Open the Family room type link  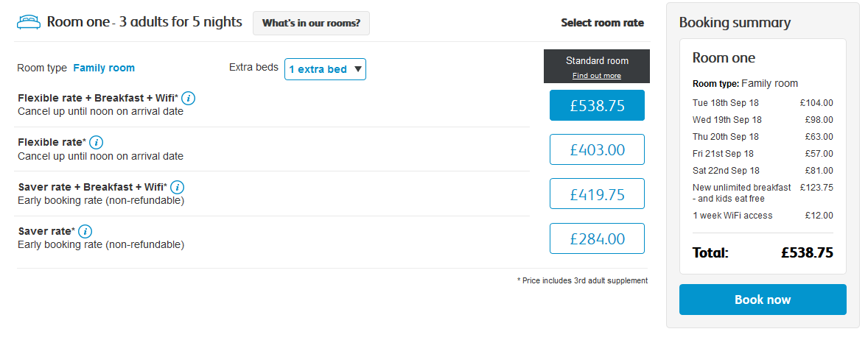pyautogui.click(x=104, y=68)
